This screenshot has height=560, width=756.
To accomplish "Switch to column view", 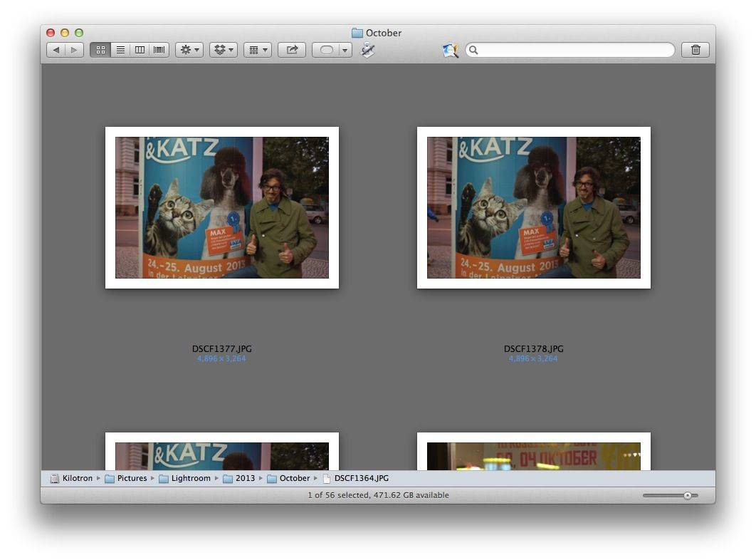I will coord(140,50).
